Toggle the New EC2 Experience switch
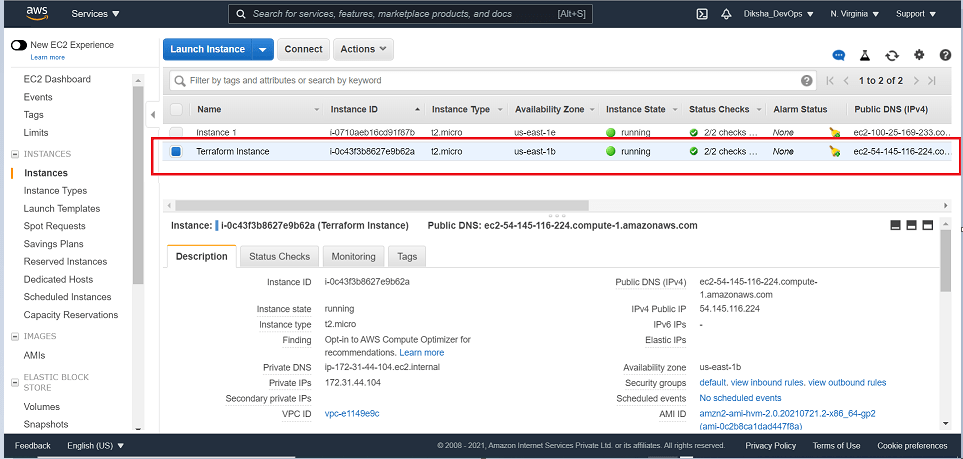This screenshot has width=963, height=459. coord(19,45)
